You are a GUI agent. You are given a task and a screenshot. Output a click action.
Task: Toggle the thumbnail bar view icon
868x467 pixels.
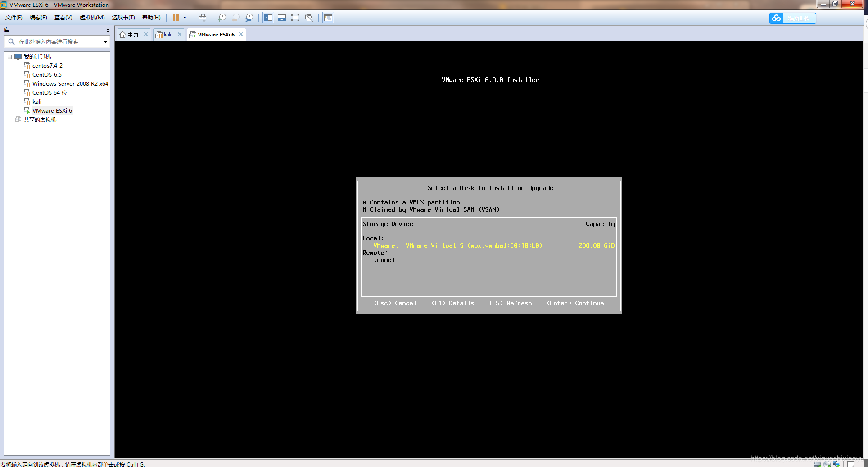(x=282, y=18)
